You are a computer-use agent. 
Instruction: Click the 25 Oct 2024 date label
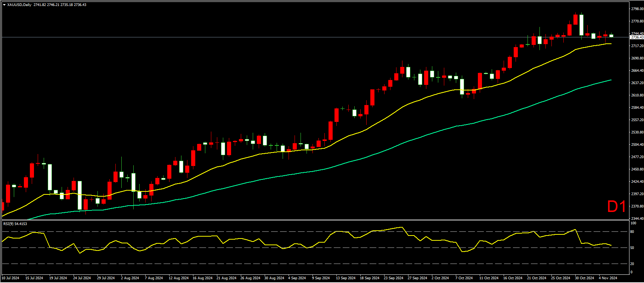coord(561,278)
